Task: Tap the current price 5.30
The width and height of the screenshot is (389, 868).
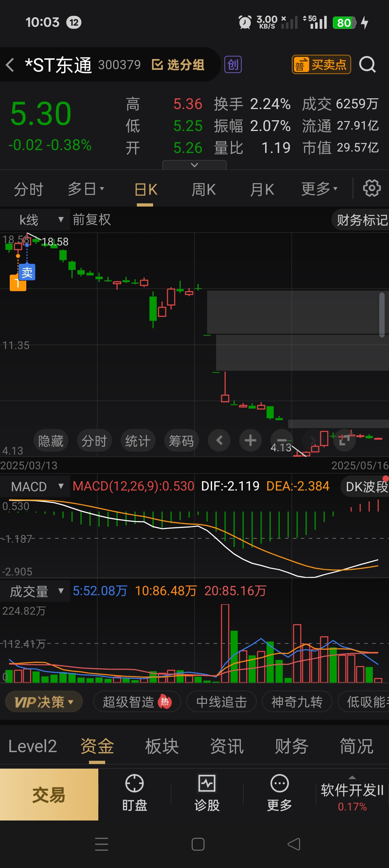Action: 41,114
